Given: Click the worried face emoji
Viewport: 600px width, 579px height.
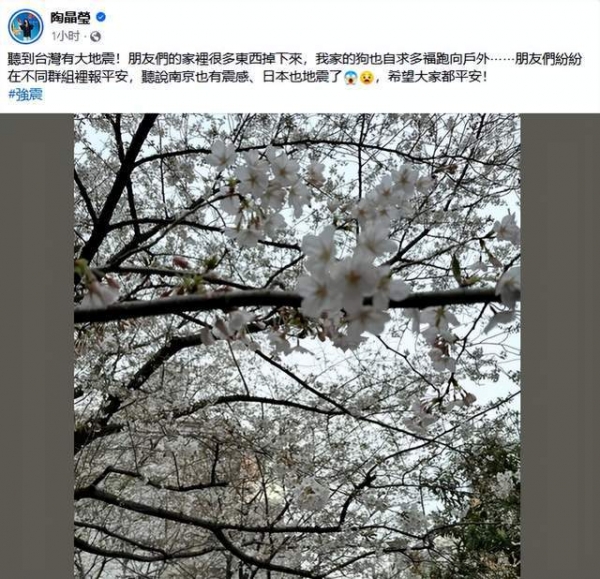Looking at the screenshot, I should click(x=367, y=78).
